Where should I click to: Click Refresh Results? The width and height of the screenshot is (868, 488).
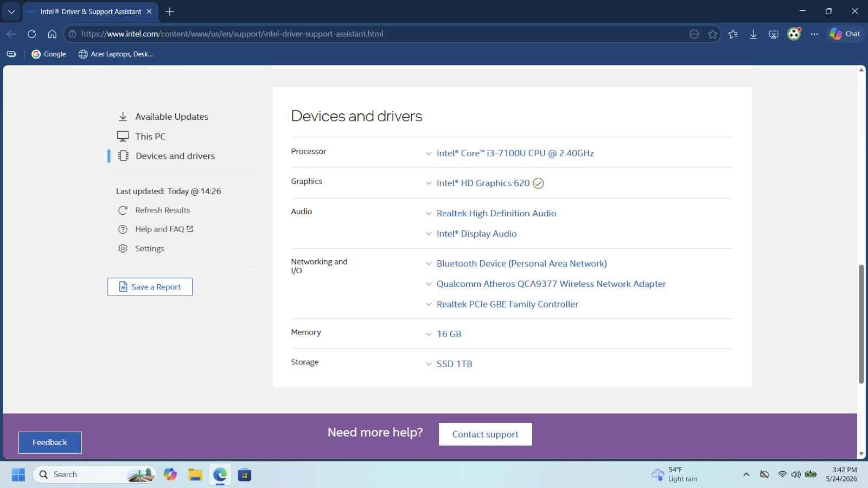pyautogui.click(x=162, y=210)
